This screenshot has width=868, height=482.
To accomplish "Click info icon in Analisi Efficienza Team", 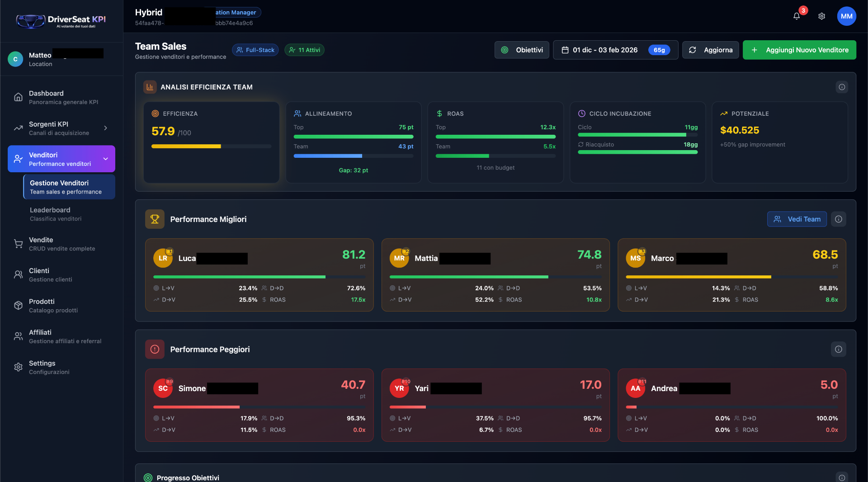I will point(841,87).
